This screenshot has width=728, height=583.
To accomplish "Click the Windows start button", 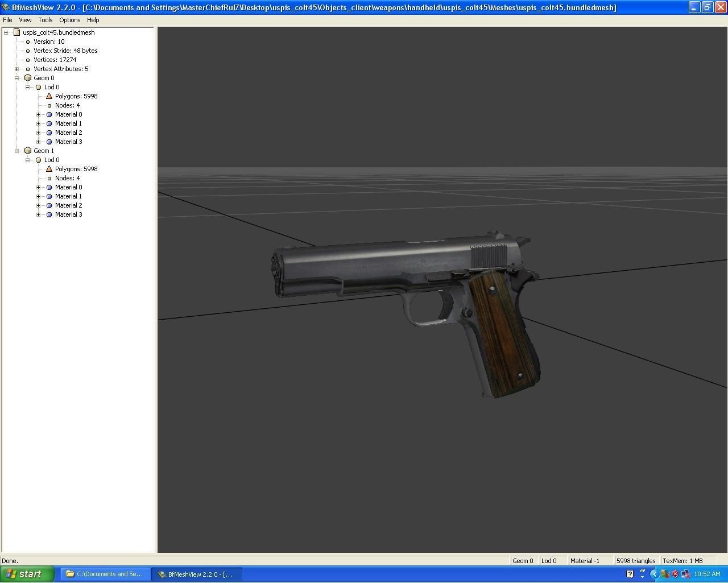I will (x=27, y=574).
